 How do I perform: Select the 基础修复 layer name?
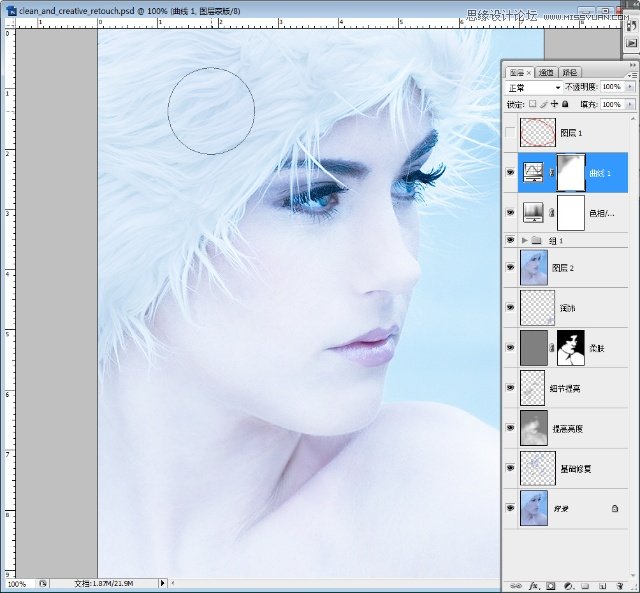(x=576, y=469)
